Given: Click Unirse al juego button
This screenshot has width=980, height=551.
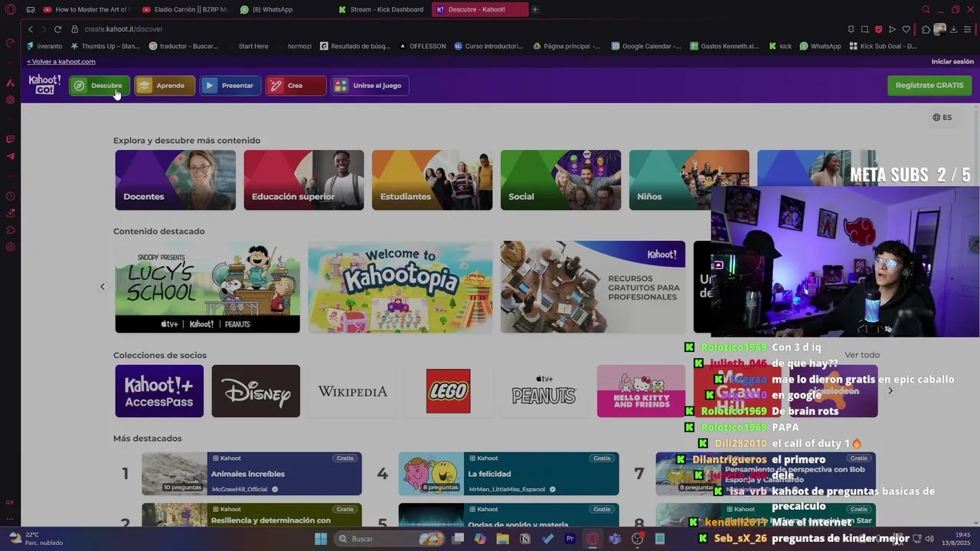Looking at the screenshot, I should click(x=370, y=86).
